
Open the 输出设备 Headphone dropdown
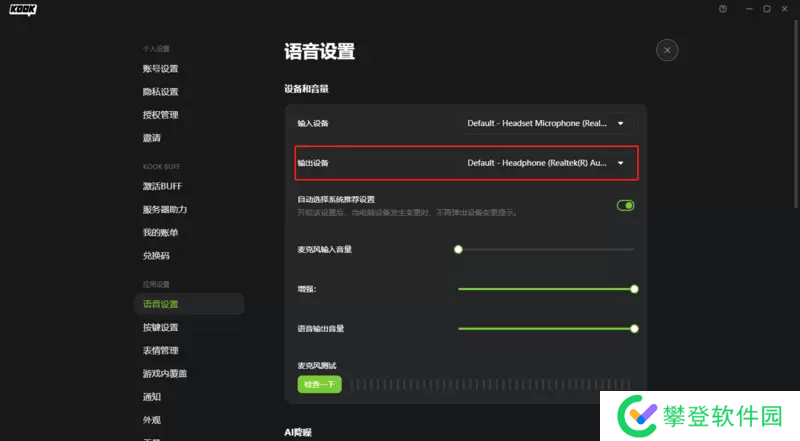(x=549, y=162)
